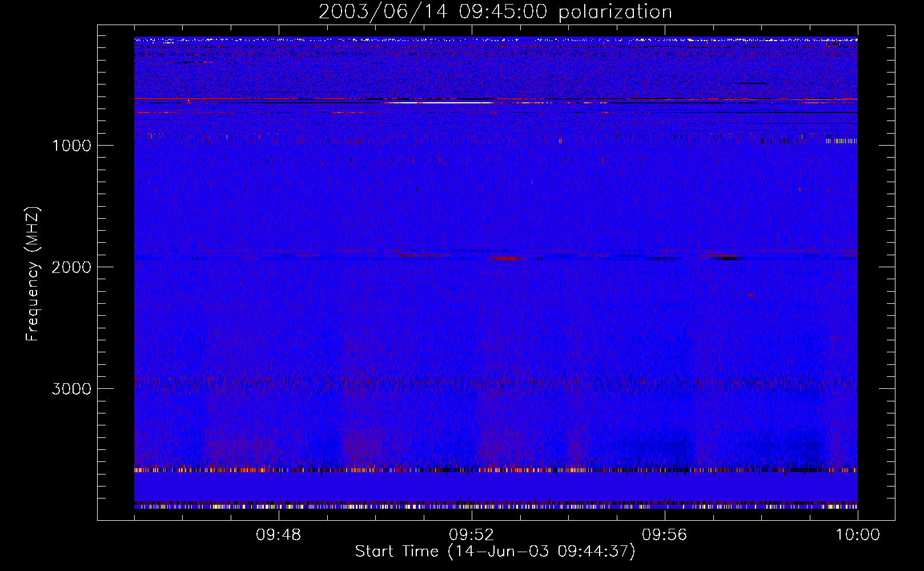Click the 'Start Time (14-Jun-03 09:44:37)' label
This screenshot has width=924, height=571.
click(495, 552)
